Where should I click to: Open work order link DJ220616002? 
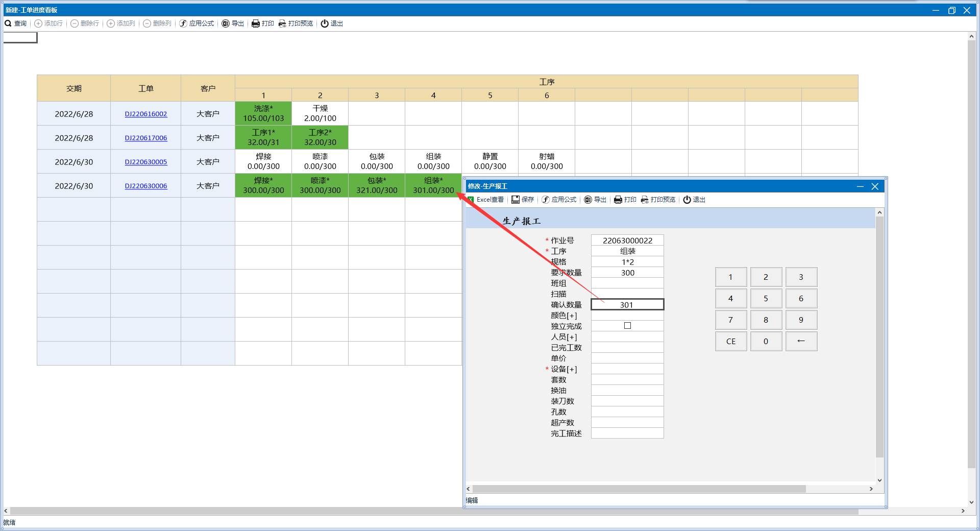[145, 114]
